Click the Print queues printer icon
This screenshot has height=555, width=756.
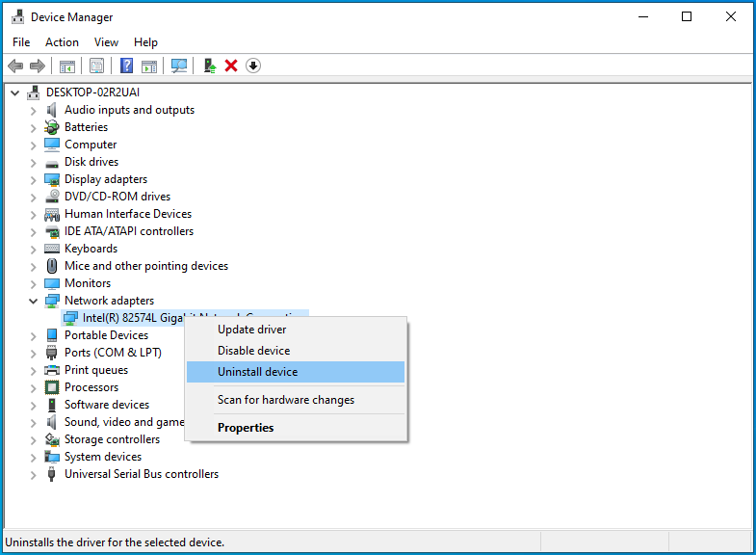tap(52, 370)
